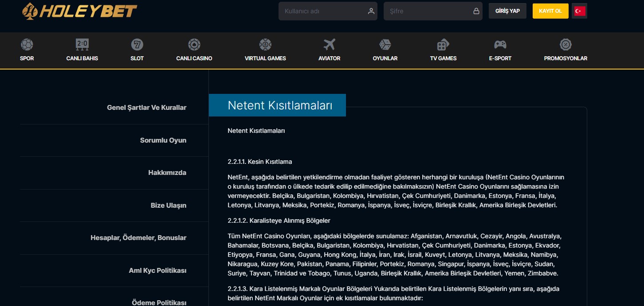Viewport: 644px width, 306px height.
Task: Open the CANLI BAHIS menu label
Action: pos(82,58)
